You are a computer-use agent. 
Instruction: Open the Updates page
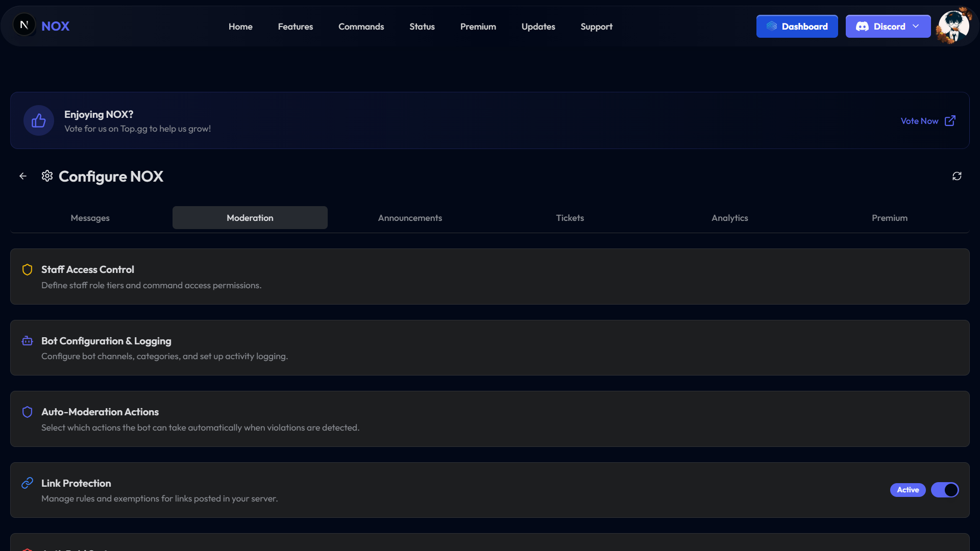538,27
